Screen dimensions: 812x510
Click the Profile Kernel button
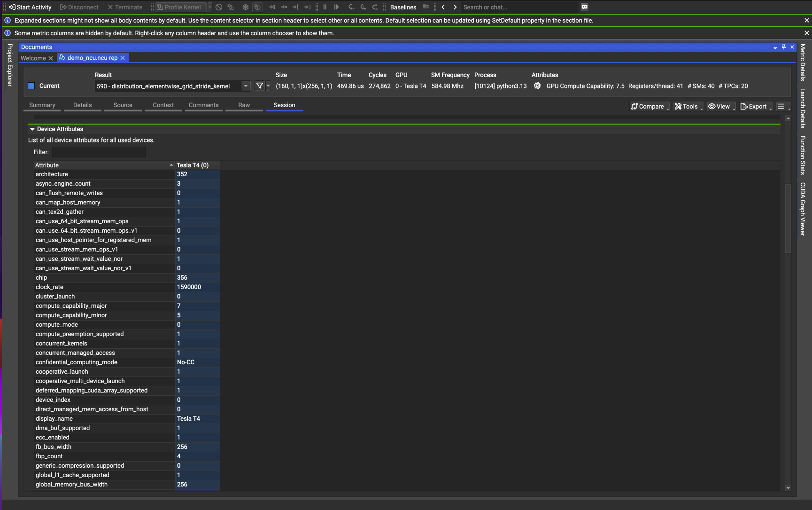pos(181,7)
